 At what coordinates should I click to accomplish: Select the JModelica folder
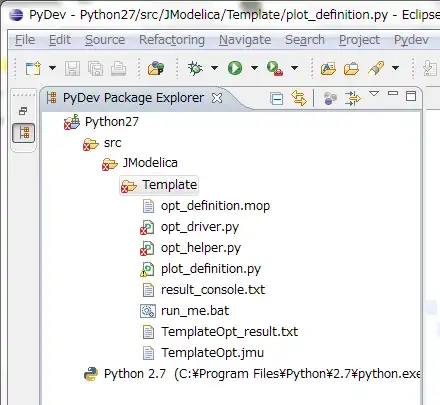[150, 163]
